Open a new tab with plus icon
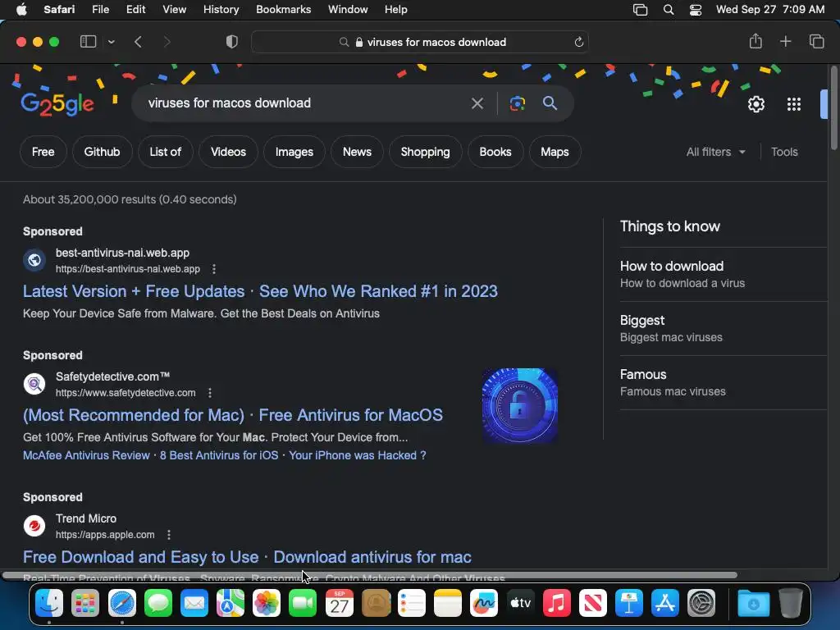The width and height of the screenshot is (840, 630). 785,41
